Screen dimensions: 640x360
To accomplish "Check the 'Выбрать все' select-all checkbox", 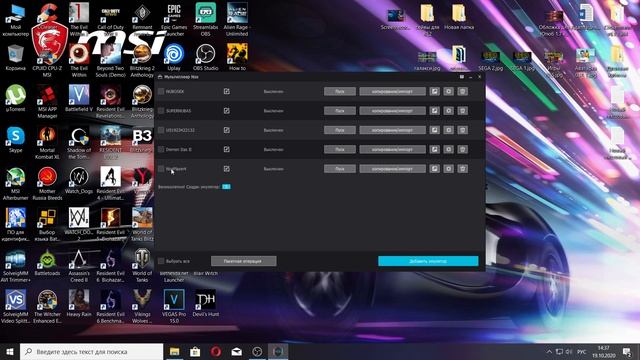I will (x=161, y=261).
